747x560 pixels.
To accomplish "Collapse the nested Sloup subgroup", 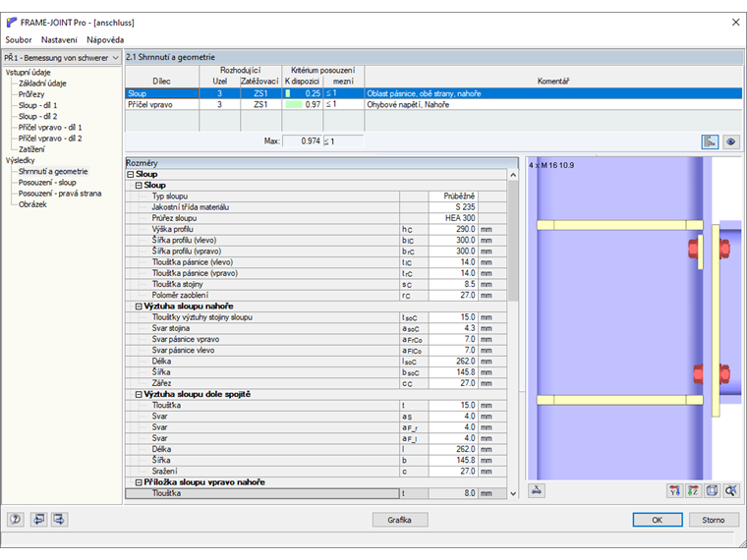I will [x=139, y=186].
